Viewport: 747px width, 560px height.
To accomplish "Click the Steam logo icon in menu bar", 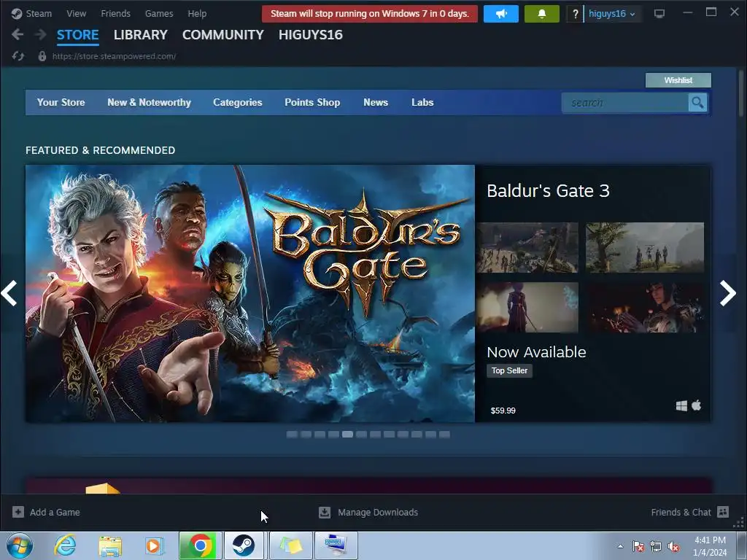I will 17,13.
